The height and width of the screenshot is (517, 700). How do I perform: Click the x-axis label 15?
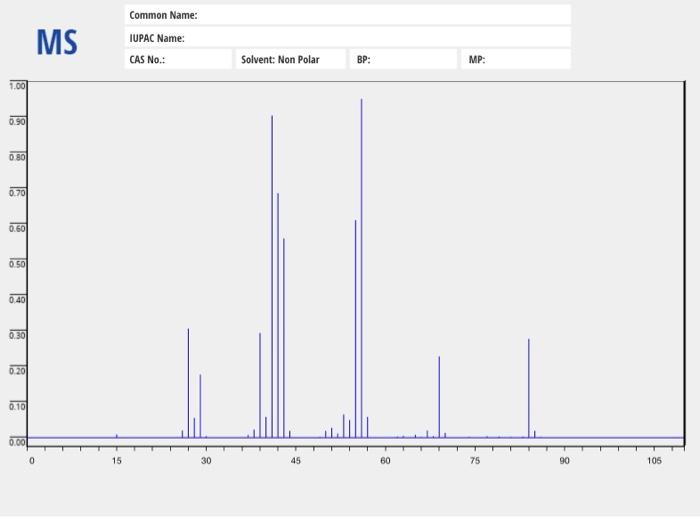[117, 461]
